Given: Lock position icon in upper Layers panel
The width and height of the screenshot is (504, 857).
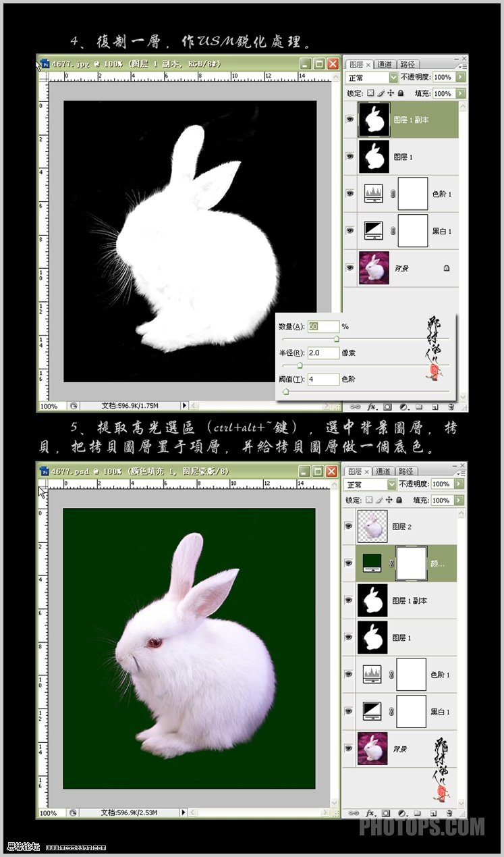Looking at the screenshot, I should 391,93.
